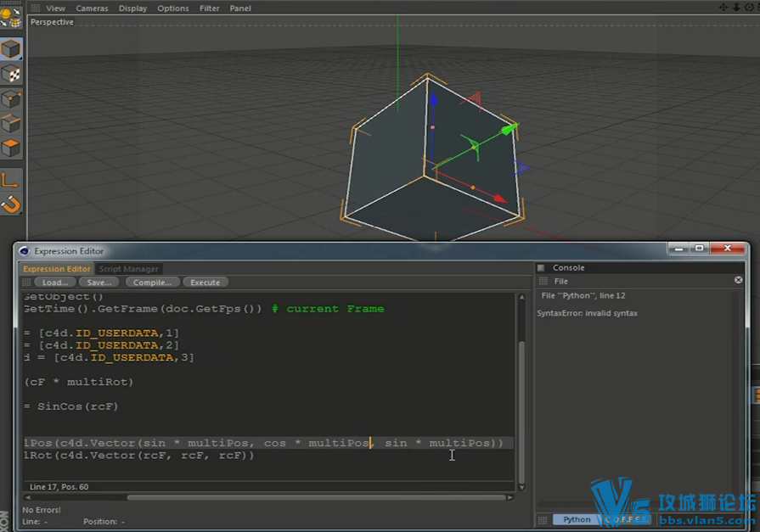Click the grip icon beside Python tab
The height and width of the screenshot is (532, 760).
click(543, 520)
